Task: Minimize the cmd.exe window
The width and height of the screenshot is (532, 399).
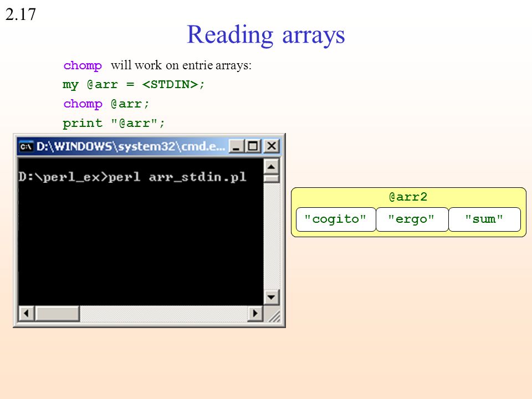Action: (237, 146)
